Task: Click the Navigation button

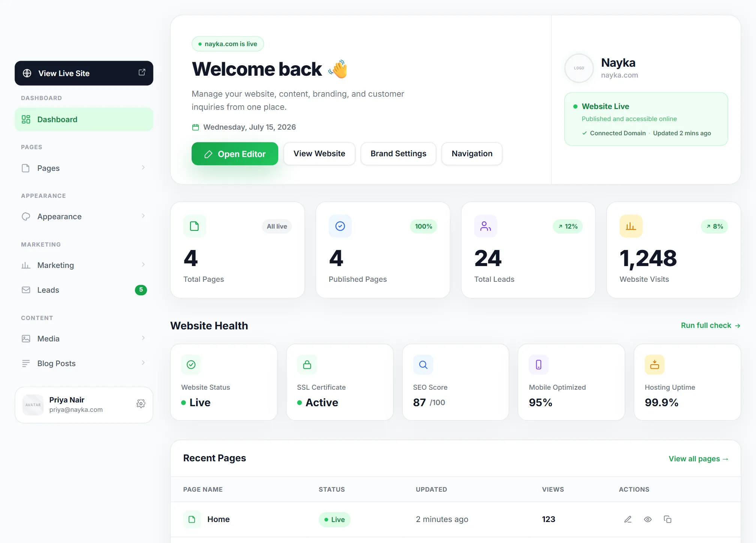Action: click(472, 154)
